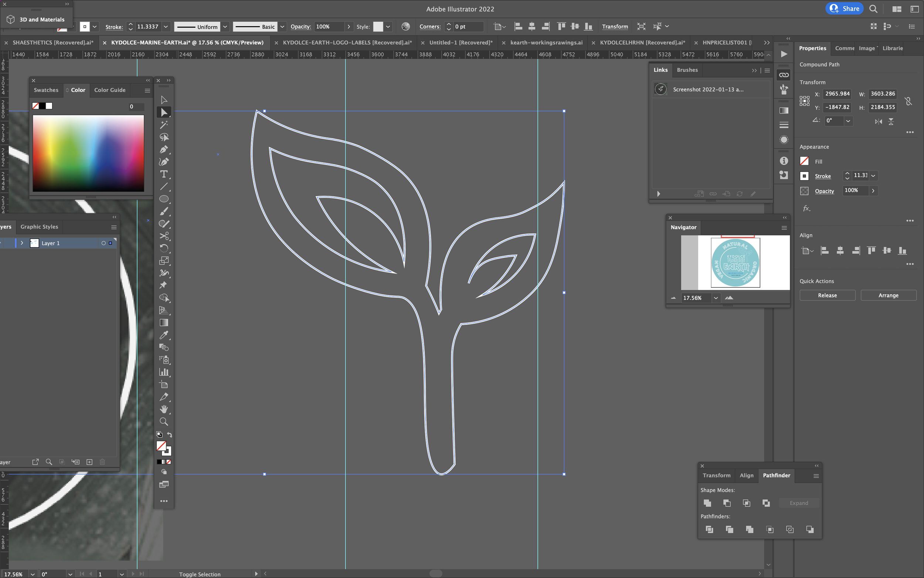This screenshot has height=578, width=924.
Task: Choose the Pen tool
Action: click(x=164, y=149)
